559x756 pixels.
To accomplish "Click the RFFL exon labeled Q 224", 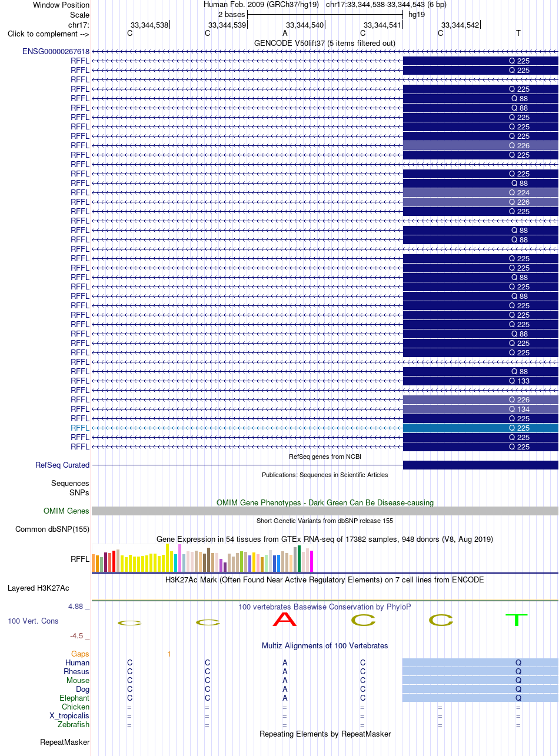I will tap(481, 192).
